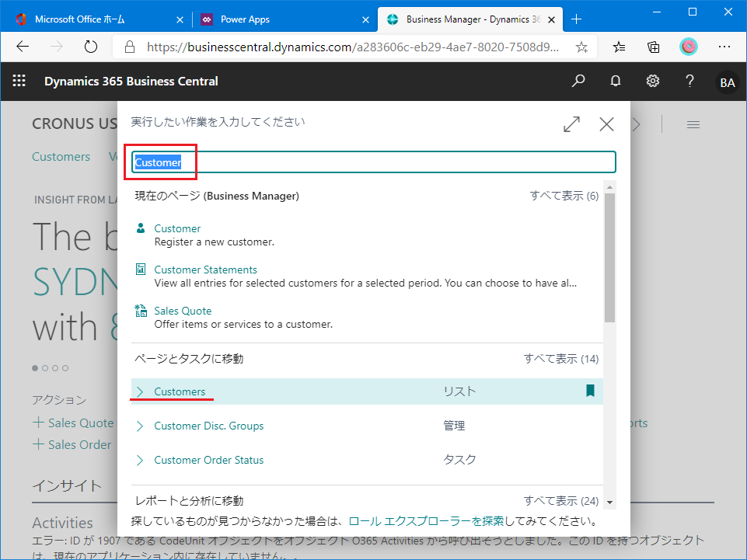This screenshot has height=560, width=747.
Task: Open the notifications bell
Action: [616, 81]
